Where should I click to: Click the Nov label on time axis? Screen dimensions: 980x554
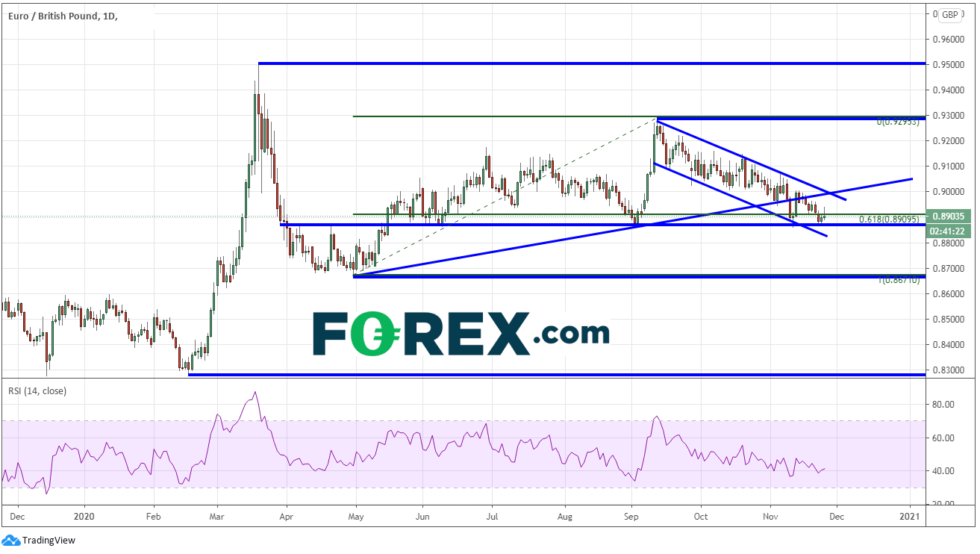(x=770, y=516)
